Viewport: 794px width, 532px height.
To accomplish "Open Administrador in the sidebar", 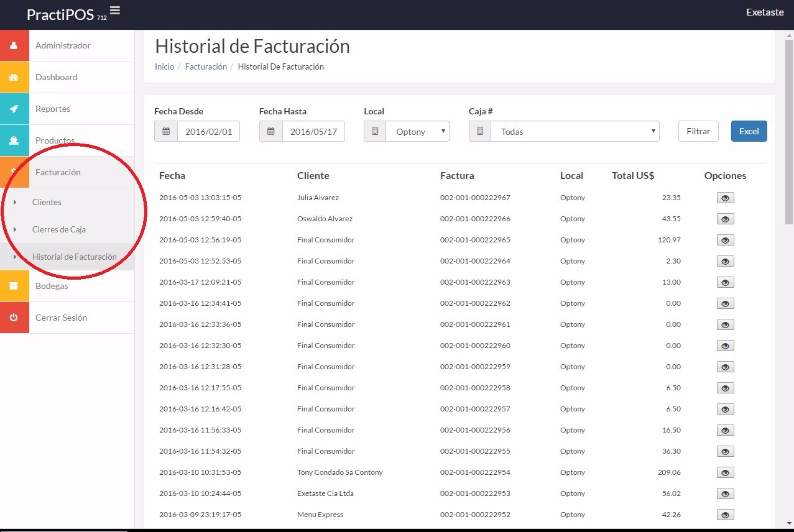I will (67, 45).
